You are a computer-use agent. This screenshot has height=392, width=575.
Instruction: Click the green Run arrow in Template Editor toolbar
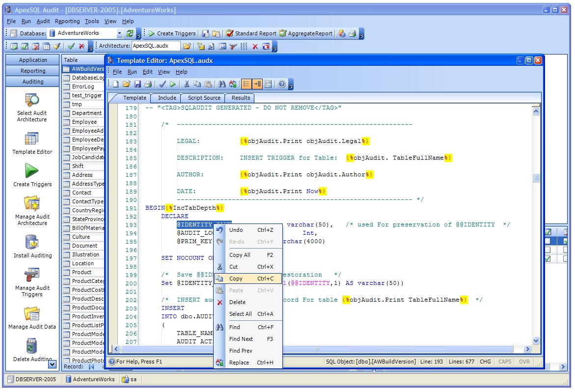173,84
